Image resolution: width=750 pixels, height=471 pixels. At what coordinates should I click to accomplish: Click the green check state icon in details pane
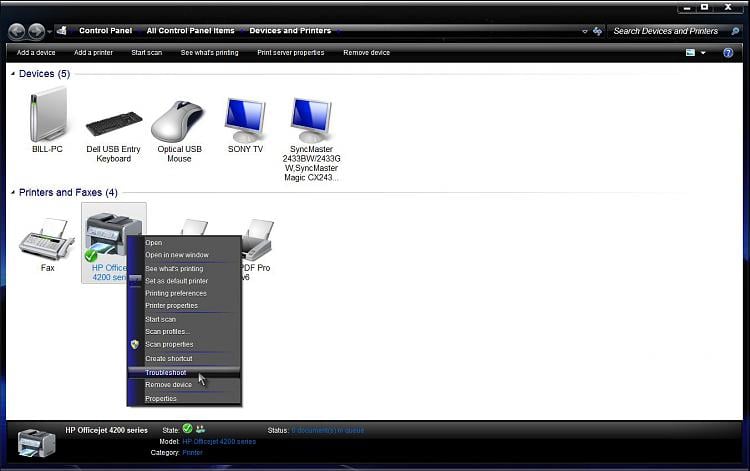[188, 428]
